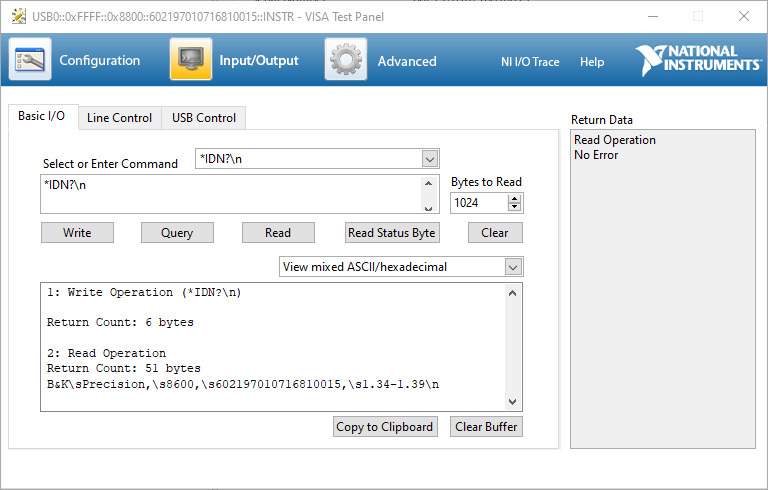768x490 pixels.
Task: Click the B&K Precision response line
Action: click(243, 384)
